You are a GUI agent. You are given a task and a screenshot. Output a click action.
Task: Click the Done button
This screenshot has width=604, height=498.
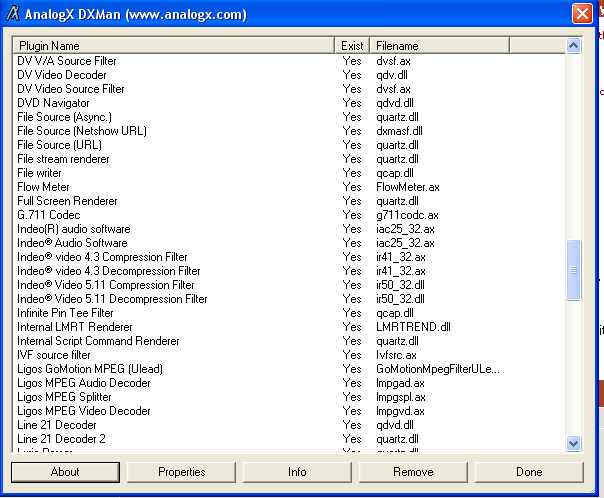529,472
